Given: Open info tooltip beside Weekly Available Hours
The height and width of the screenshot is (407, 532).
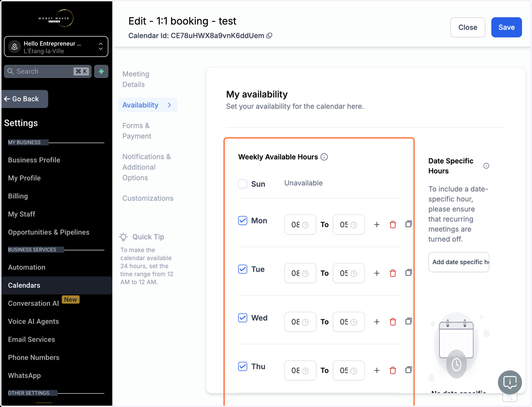Looking at the screenshot, I should 324,157.
